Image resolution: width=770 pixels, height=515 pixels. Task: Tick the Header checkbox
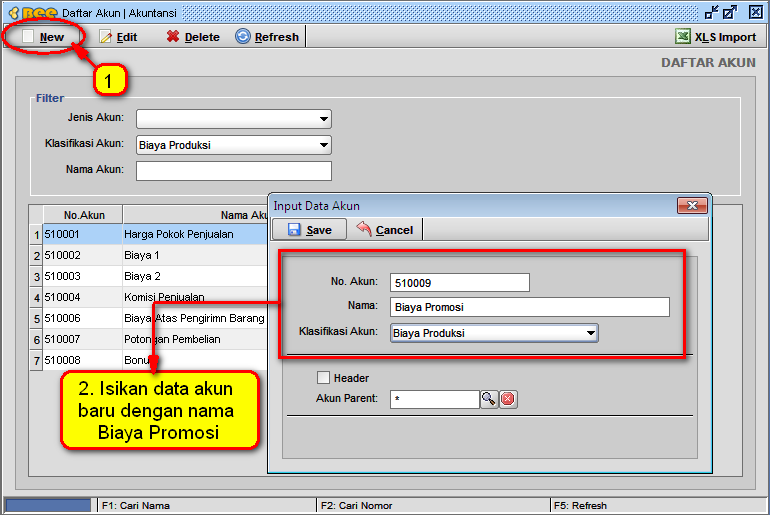coord(323,378)
